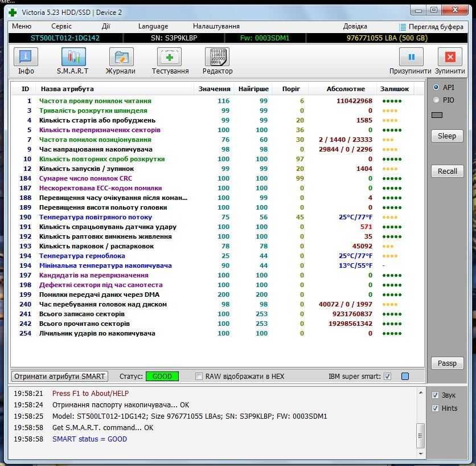Viewport: 476px width, 466px height.
Task: Sort by Залишок column header
Action: 395,89
